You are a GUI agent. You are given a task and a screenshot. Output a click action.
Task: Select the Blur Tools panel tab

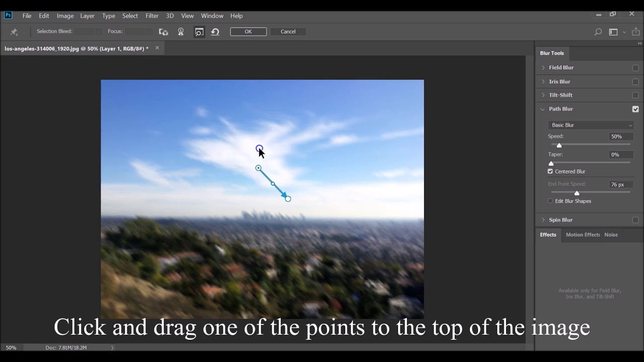click(552, 53)
